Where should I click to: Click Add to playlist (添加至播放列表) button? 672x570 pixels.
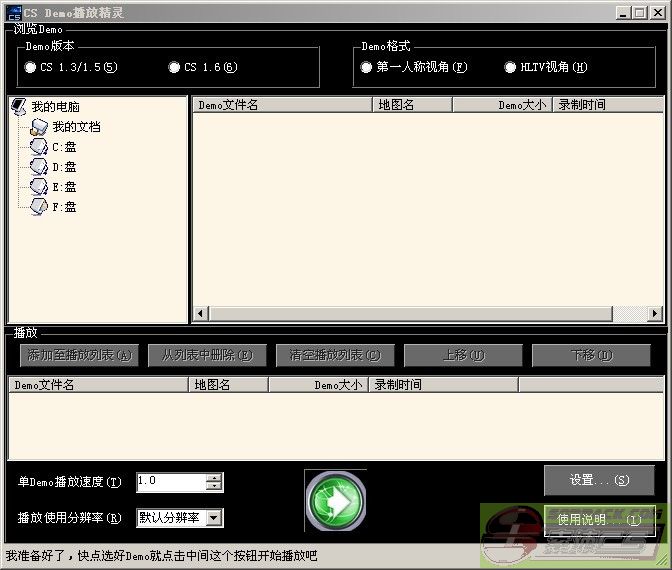point(79,355)
